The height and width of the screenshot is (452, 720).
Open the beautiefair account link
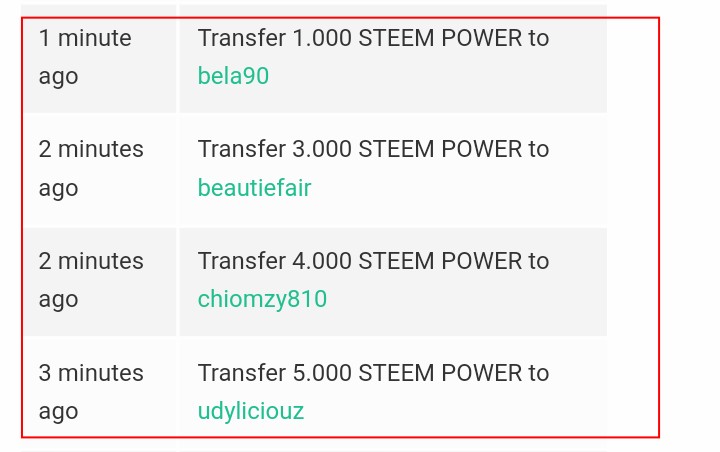[254, 187]
